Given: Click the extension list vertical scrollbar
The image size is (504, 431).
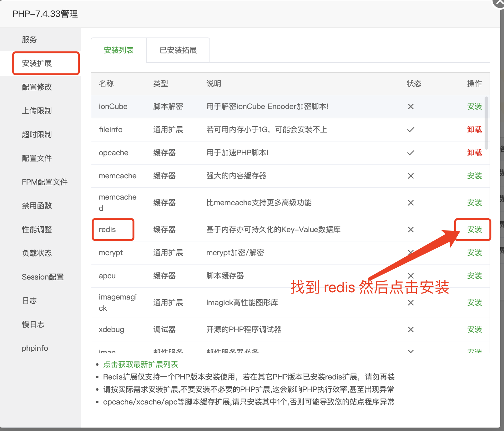Looking at the screenshot, I should click(486, 123).
